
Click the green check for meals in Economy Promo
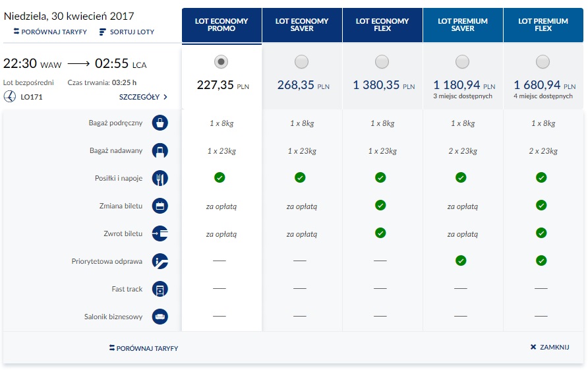[x=220, y=177]
